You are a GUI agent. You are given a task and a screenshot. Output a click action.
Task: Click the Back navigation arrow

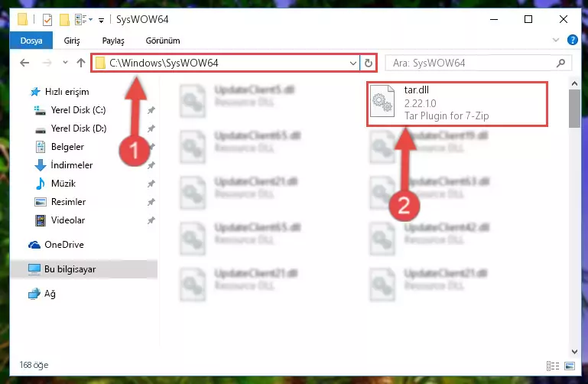point(24,63)
